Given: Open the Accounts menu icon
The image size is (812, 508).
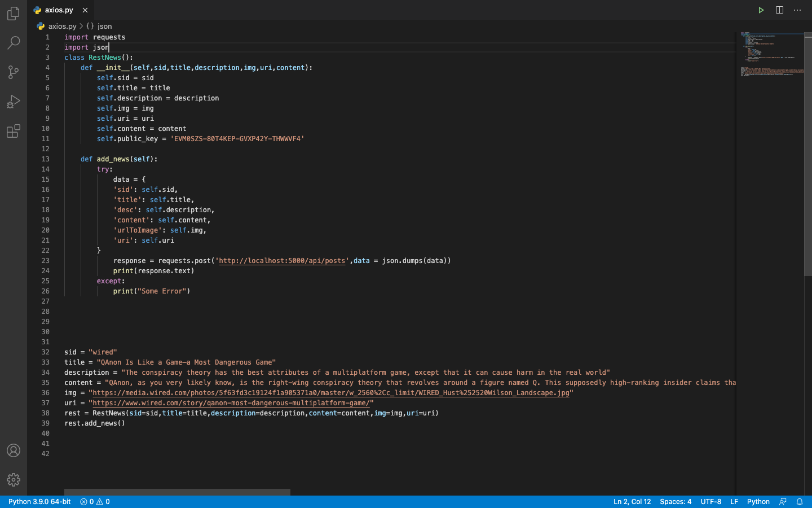Looking at the screenshot, I should coord(14,450).
